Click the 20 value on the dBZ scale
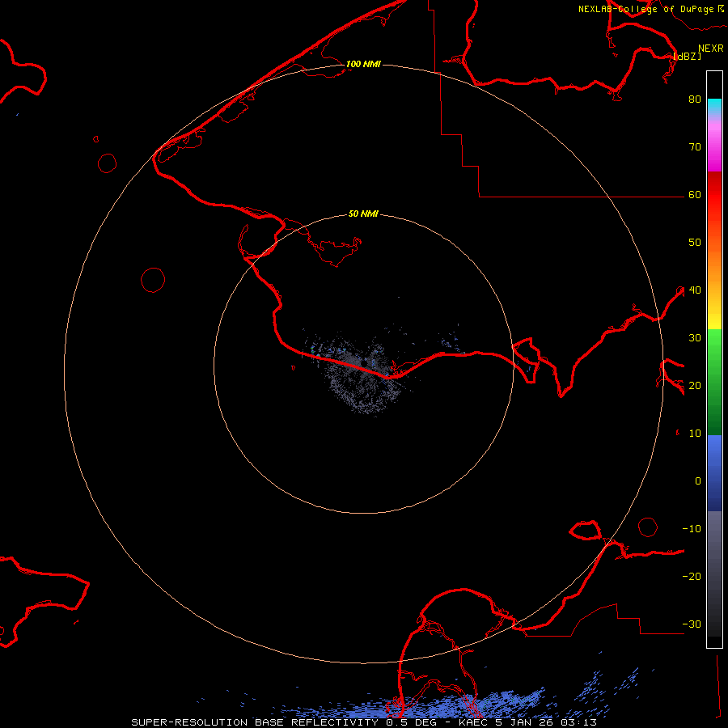The width and height of the screenshot is (728, 728). (695, 385)
